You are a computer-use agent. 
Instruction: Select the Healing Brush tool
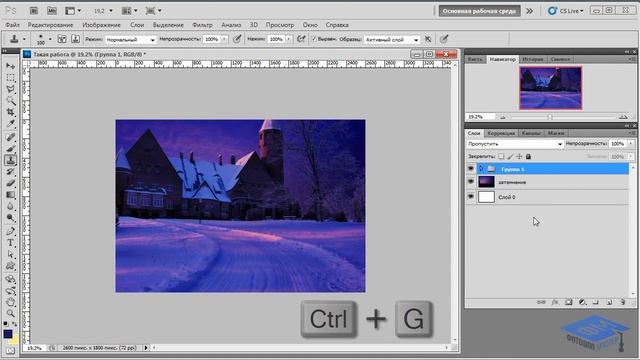click(x=11, y=137)
